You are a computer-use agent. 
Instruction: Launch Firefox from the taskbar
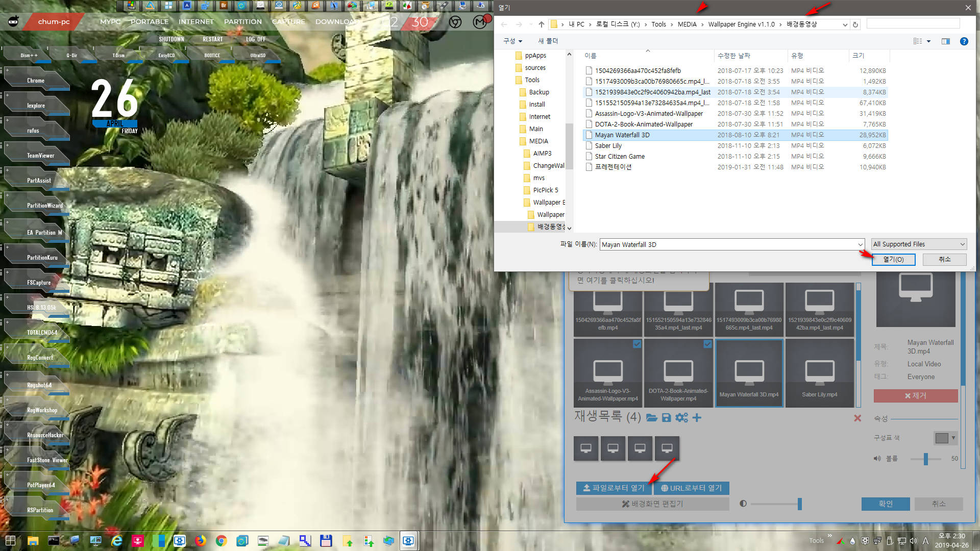[x=200, y=541]
